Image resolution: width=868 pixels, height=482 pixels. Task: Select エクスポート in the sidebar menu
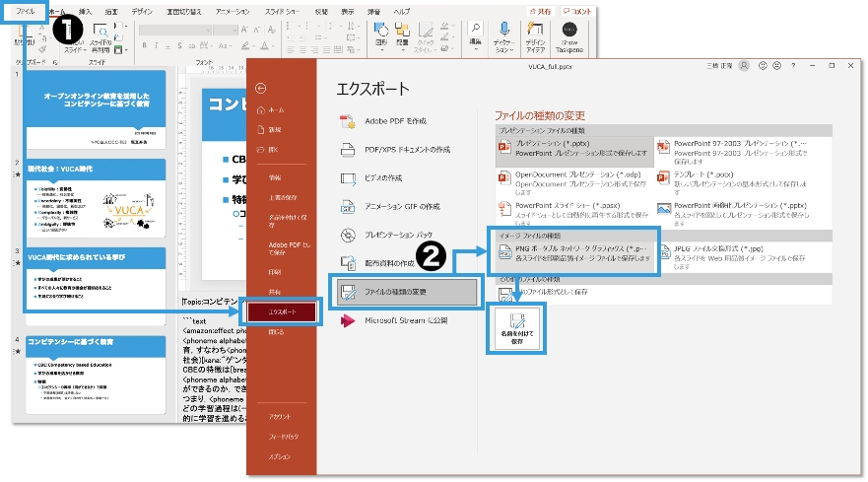[281, 312]
